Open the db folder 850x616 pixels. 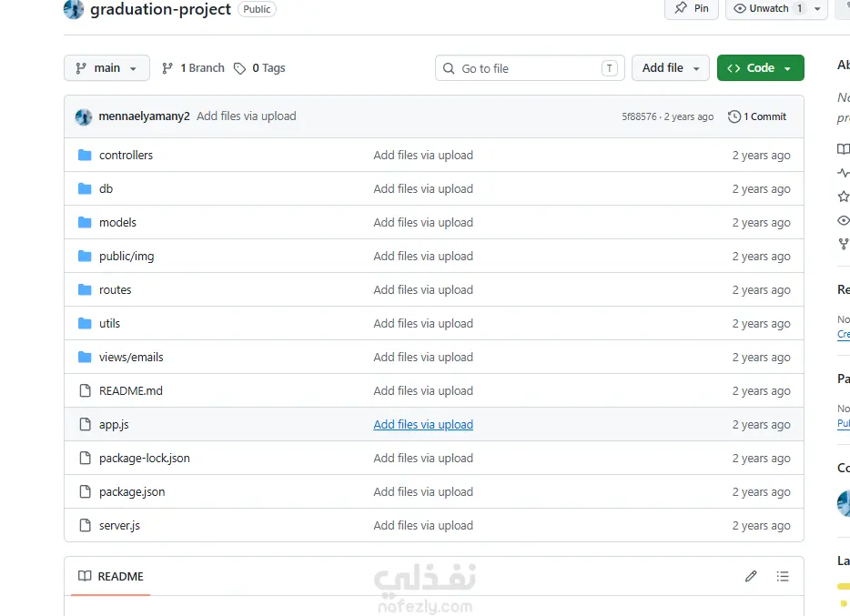[x=106, y=188]
